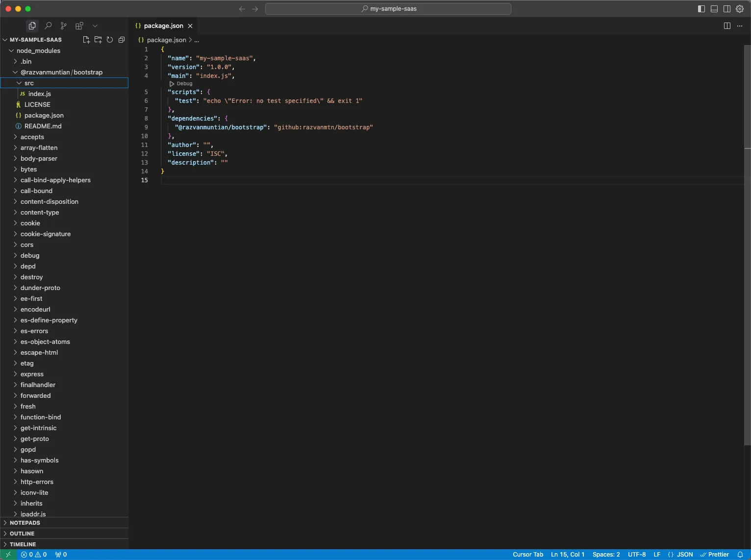Click the Debug code lens above scripts
The width and height of the screenshot is (751, 560).
[184, 84]
